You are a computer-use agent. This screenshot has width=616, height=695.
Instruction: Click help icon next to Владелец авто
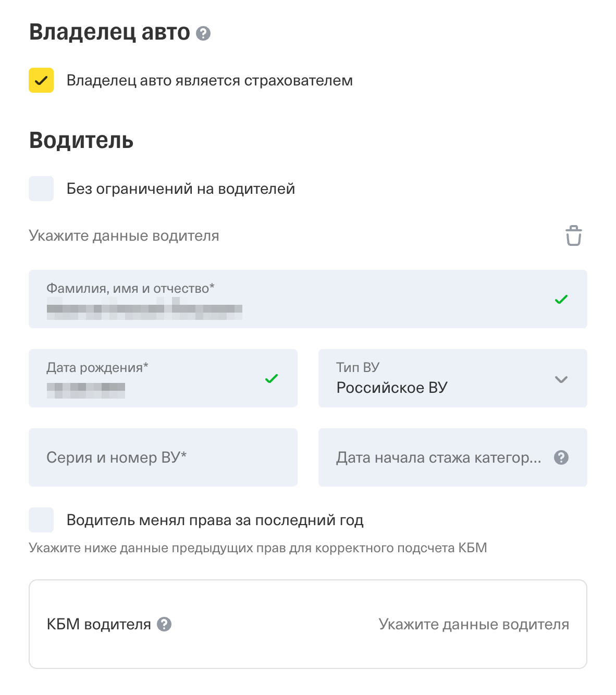tap(203, 33)
